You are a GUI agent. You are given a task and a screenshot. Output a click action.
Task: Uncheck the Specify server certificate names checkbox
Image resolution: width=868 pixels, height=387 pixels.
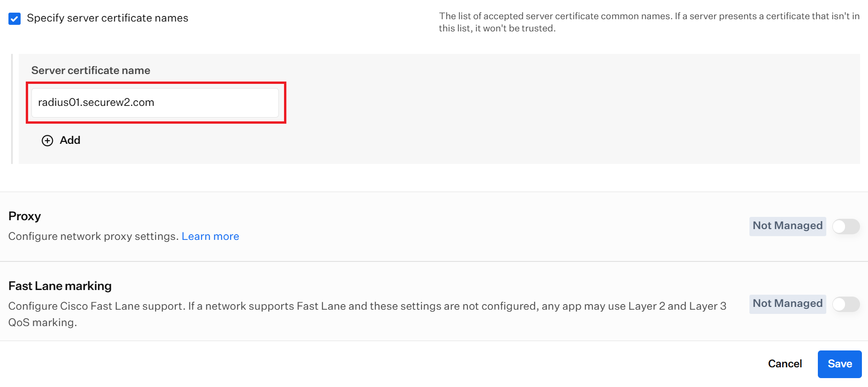pyautogui.click(x=15, y=19)
